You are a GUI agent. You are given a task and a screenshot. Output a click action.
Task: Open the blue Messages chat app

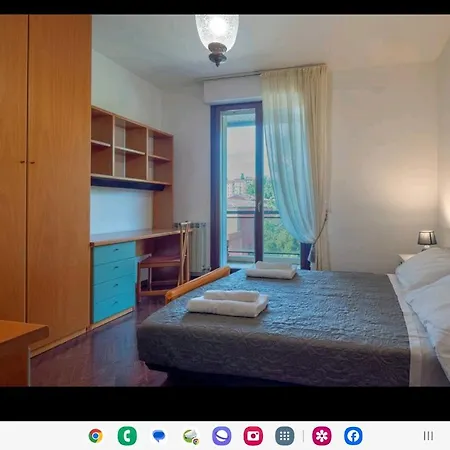coord(159,436)
